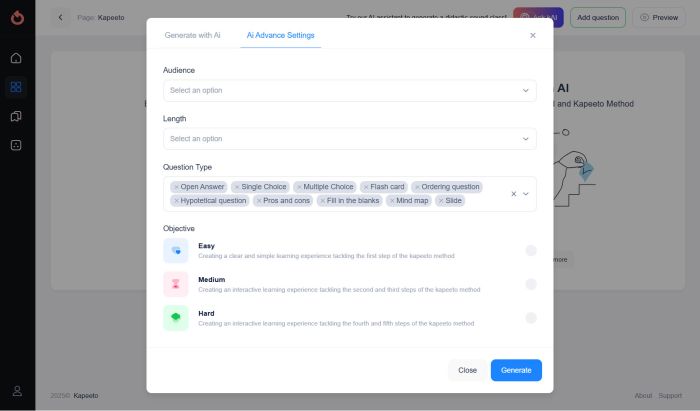Screen dimensions: 700x411
Task: Select the Ai Advance Settings tab
Action: pyautogui.click(x=281, y=35)
